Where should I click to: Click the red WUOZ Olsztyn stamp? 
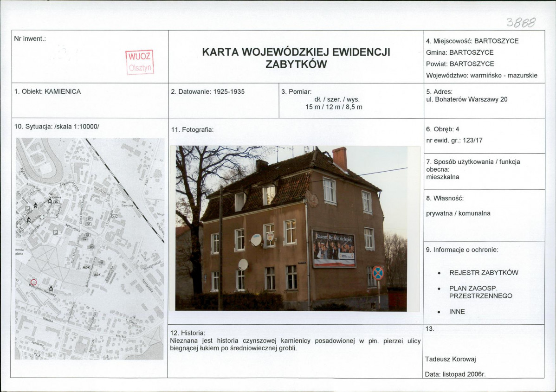point(140,62)
